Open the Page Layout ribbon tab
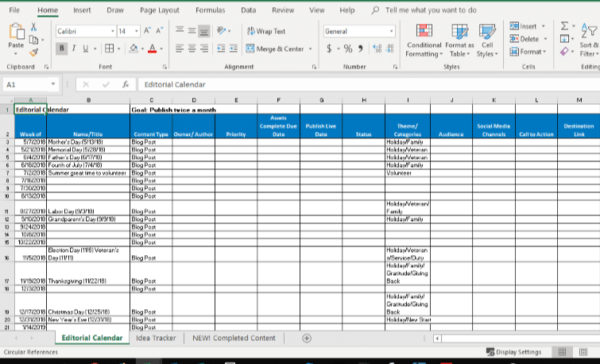Screen dimensions: 600x364 click(x=159, y=10)
